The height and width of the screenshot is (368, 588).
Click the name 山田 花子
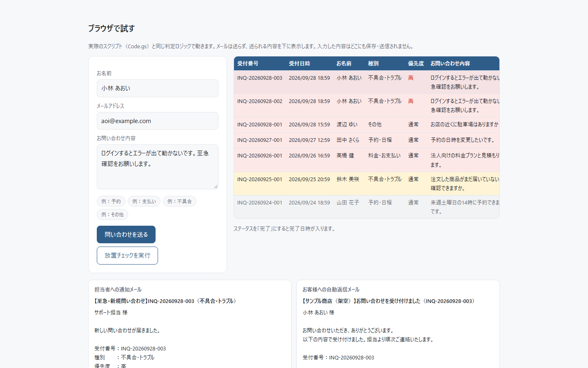pyautogui.click(x=348, y=202)
